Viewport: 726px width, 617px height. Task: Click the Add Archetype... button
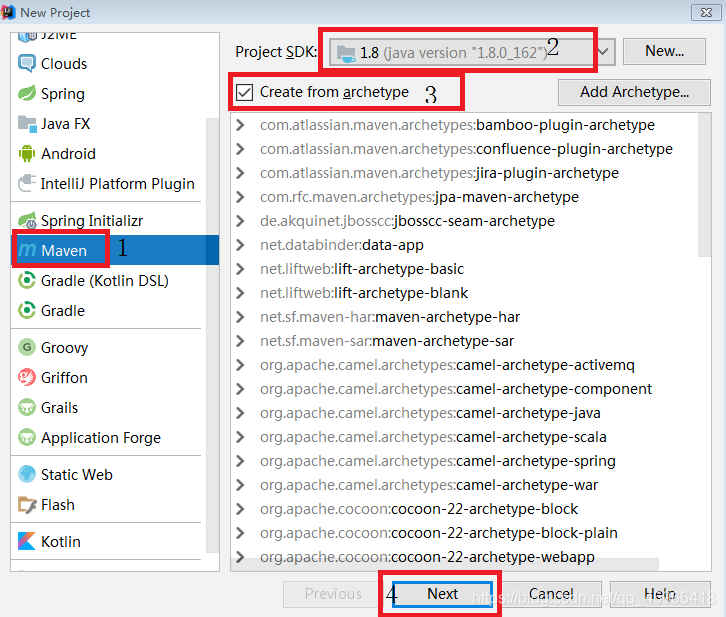coord(634,92)
